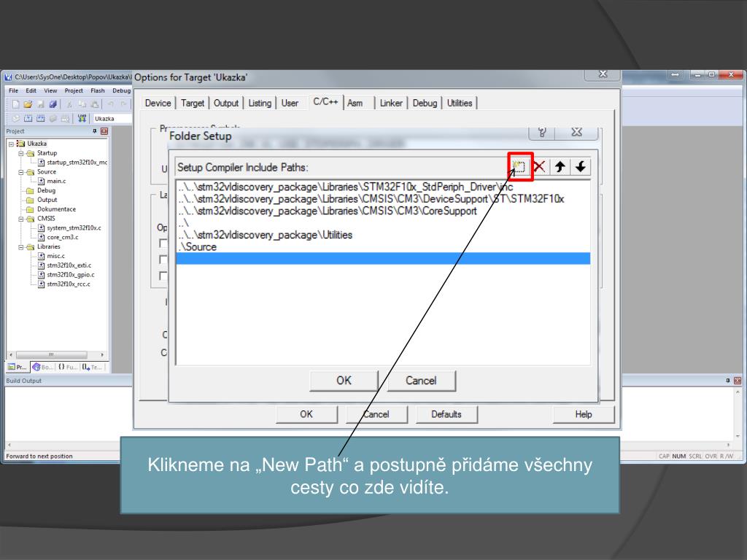The image size is (747, 560).
Task: Open the Ukazka target selection combo box
Action: 112,119
